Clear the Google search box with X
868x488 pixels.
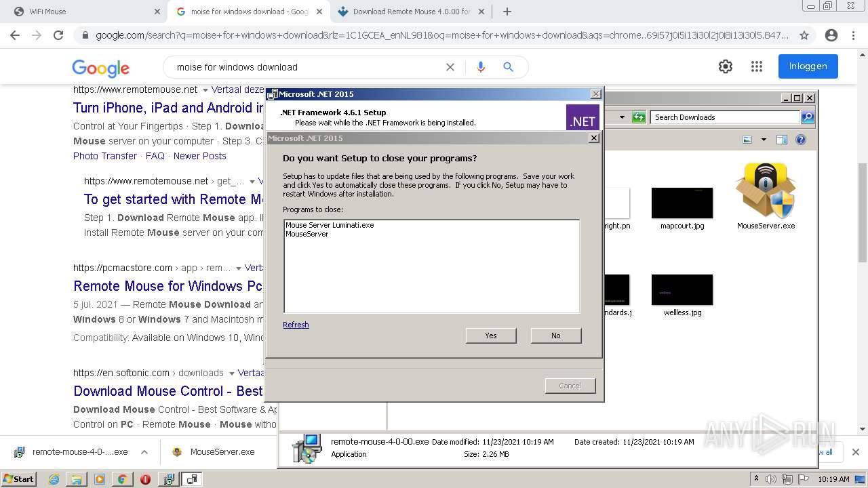click(x=450, y=67)
